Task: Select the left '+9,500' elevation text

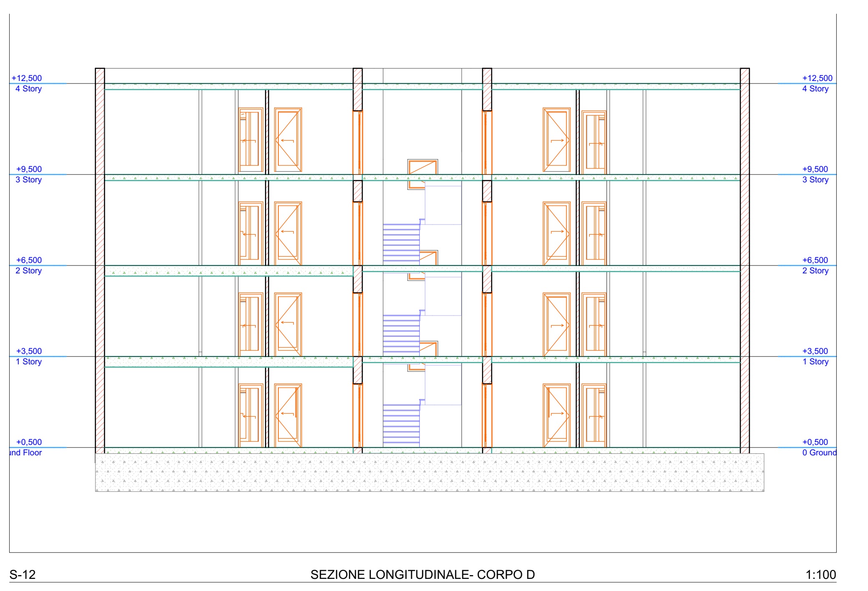Action: point(29,169)
